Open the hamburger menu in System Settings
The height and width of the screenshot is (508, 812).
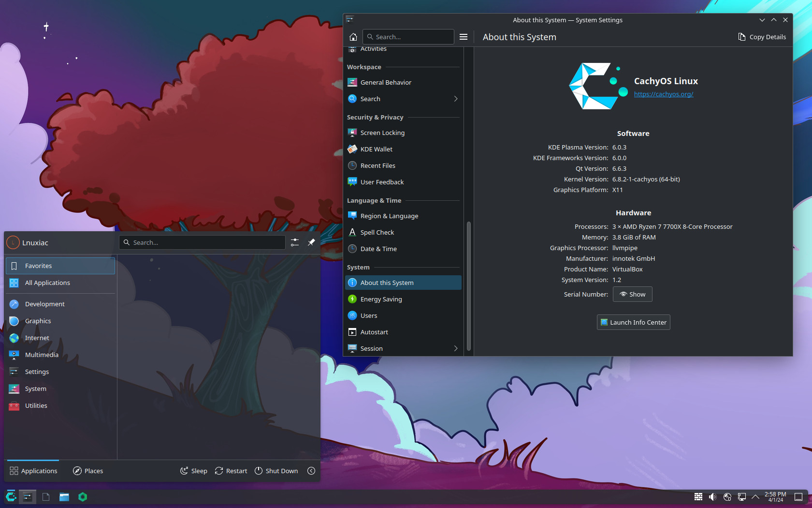point(464,37)
